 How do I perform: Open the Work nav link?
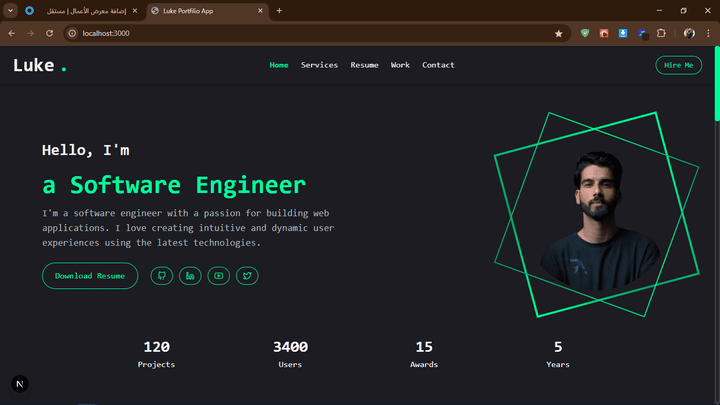pos(400,65)
